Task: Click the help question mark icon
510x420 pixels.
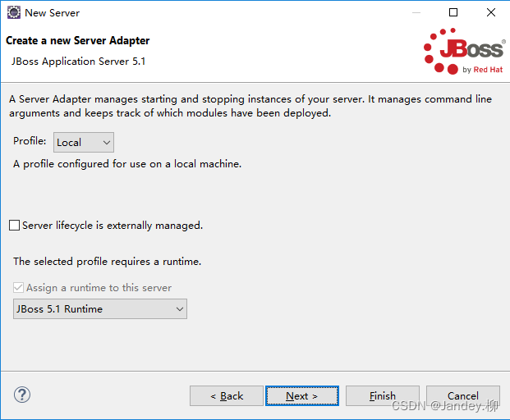Action: [22, 395]
